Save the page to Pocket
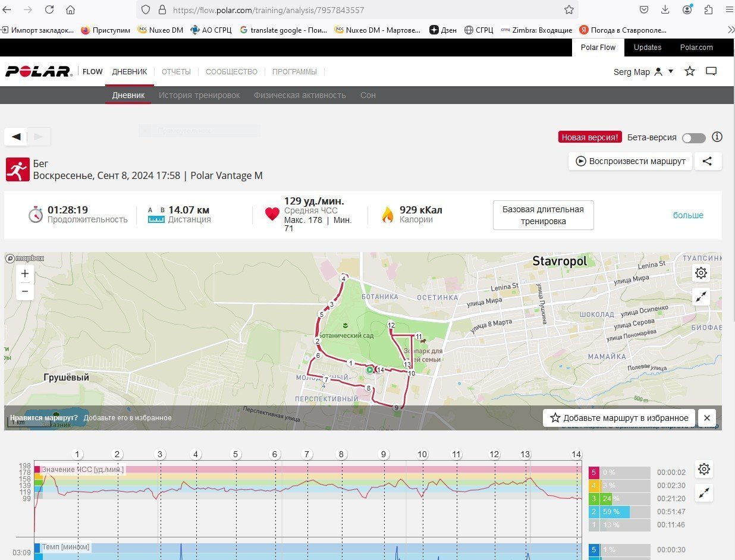 coord(644,10)
